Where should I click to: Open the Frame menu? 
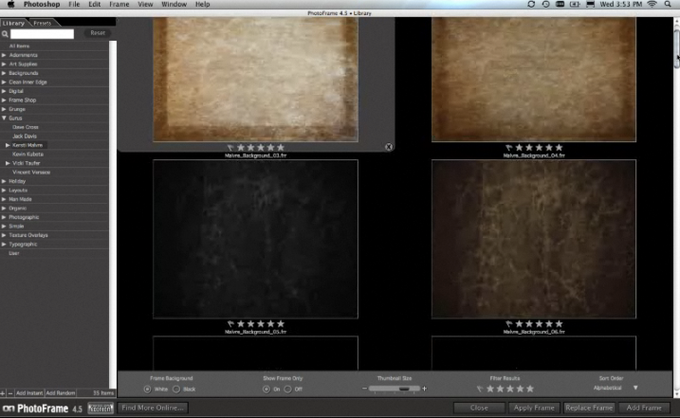119,5
